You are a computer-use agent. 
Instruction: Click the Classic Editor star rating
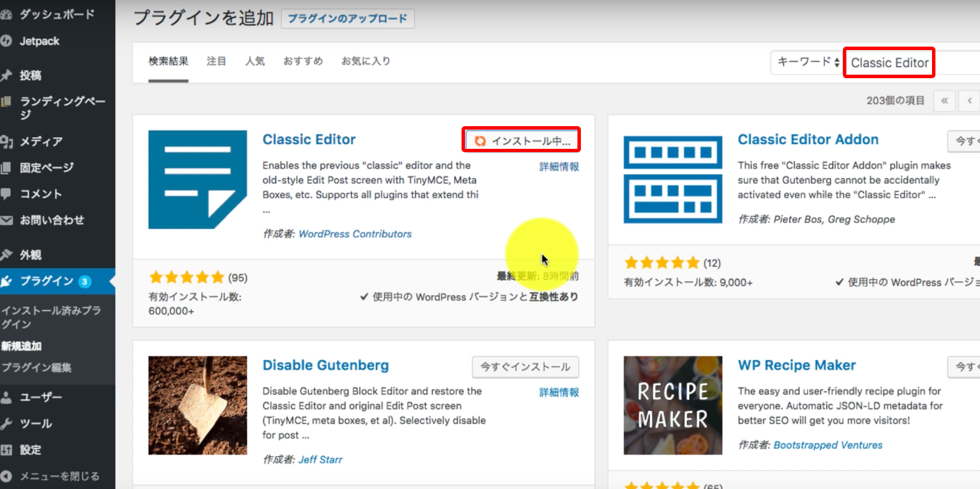point(187,278)
